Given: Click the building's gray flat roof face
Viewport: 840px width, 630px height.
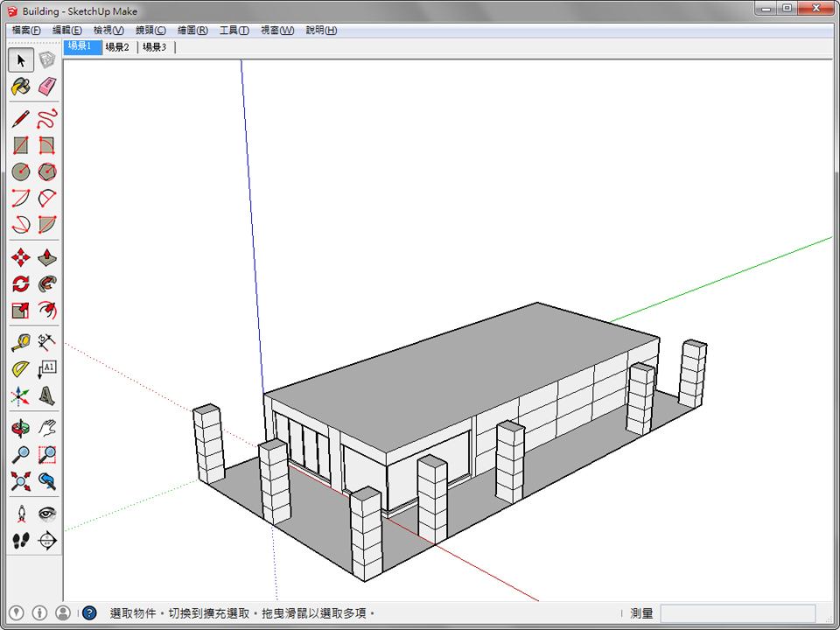Looking at the screenshot, I should [x=461, y=378].
